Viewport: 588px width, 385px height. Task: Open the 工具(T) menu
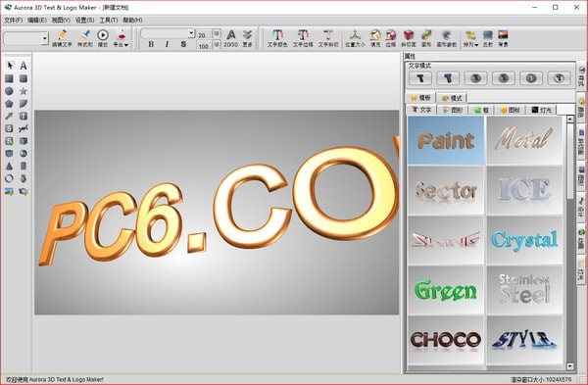tap(109, 21)
